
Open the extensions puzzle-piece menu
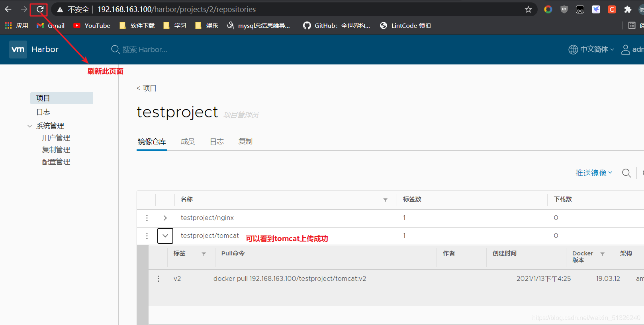click(x=628, y=10)
